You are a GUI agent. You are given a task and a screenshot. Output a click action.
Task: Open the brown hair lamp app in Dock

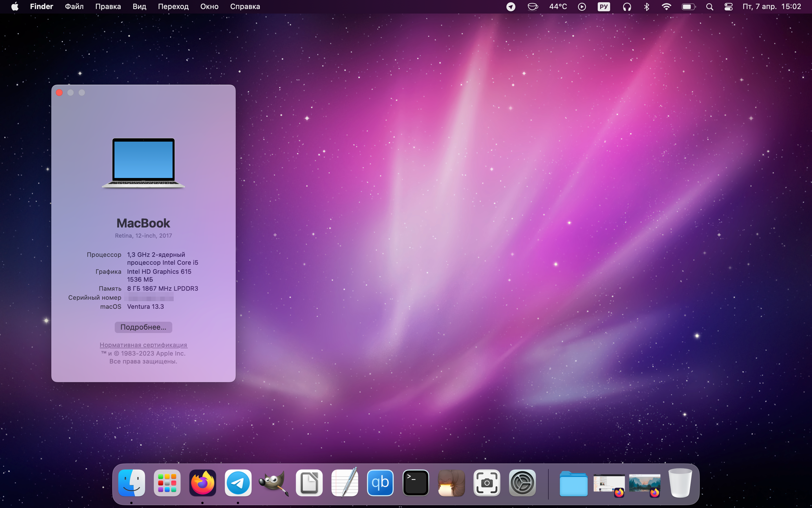point(451,483)
